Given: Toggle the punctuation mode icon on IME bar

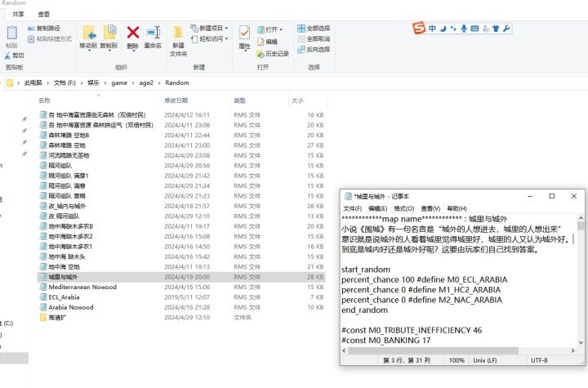Looking at the screenshot, I should tap(453, 29).
